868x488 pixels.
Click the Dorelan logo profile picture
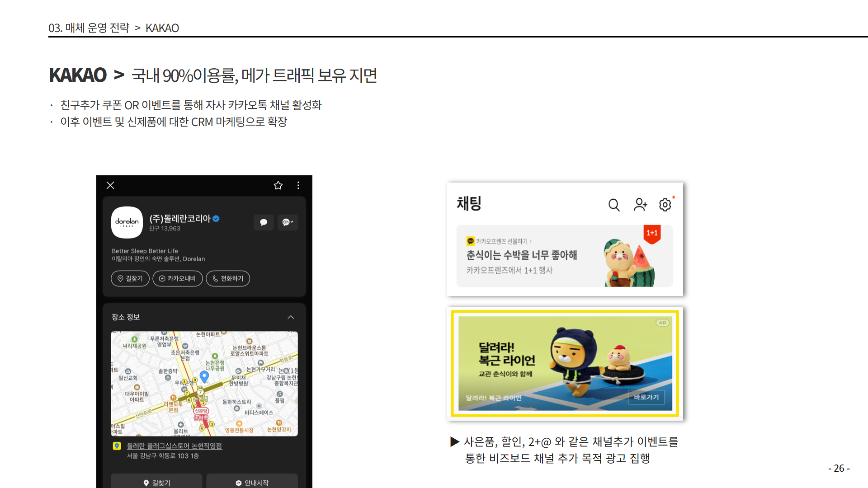click(127, 222)
